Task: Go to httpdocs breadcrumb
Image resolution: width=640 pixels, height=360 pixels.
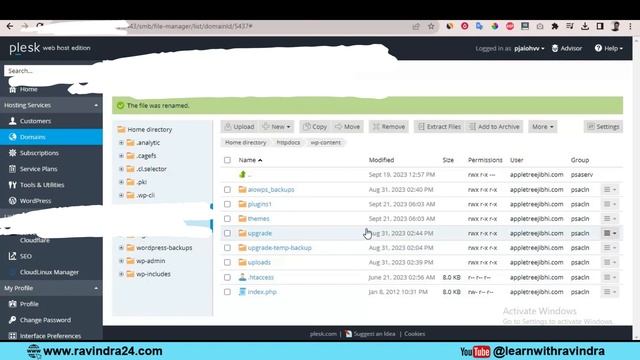Action: point(288,142)
